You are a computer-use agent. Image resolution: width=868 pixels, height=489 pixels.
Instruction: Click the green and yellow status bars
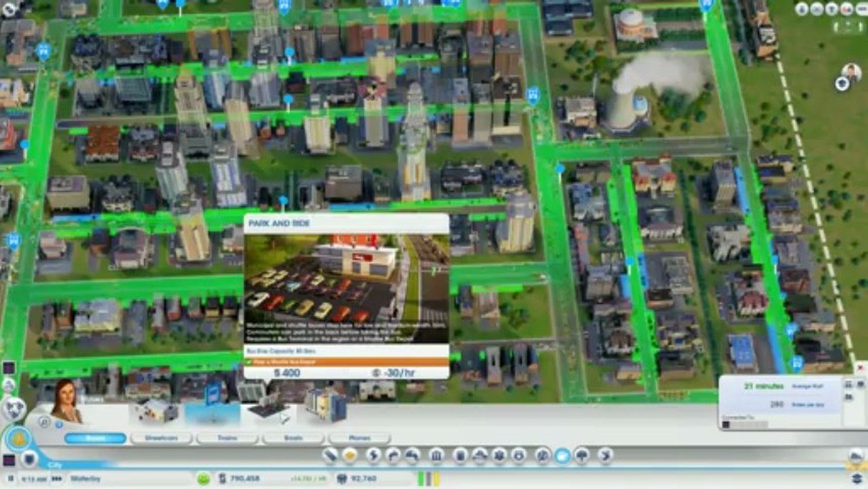pyautogui.click(x=430, y=478)
